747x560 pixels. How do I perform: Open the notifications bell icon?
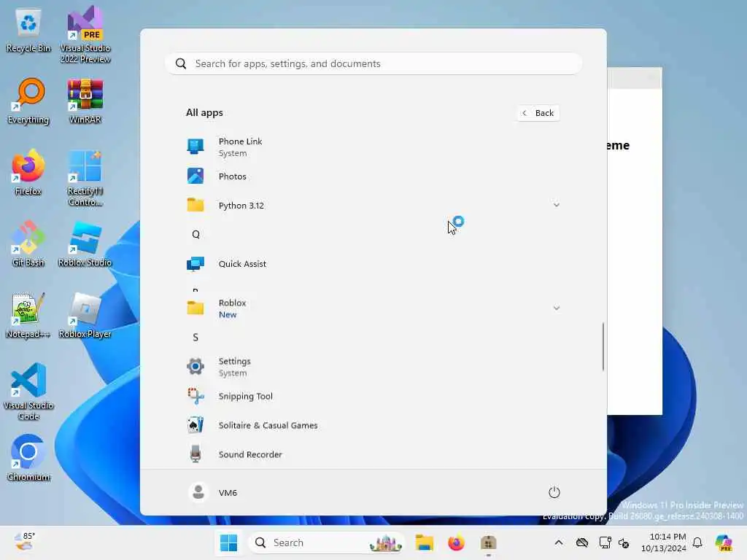[x=697, y=542]
